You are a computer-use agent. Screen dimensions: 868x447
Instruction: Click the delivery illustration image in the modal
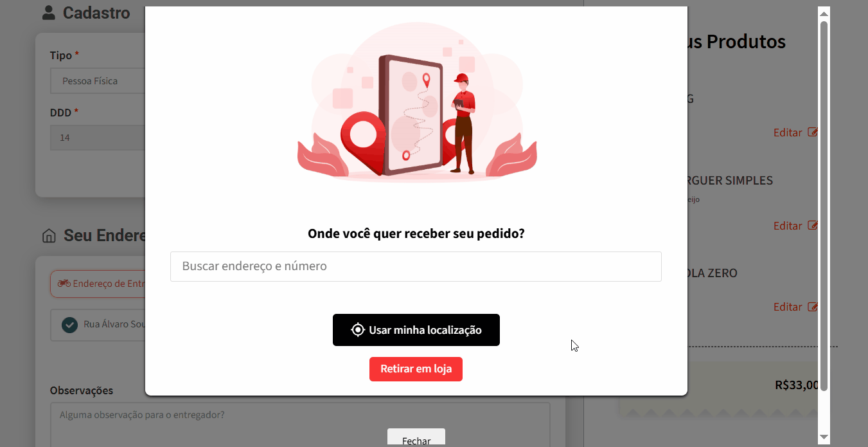pos(416,103)
